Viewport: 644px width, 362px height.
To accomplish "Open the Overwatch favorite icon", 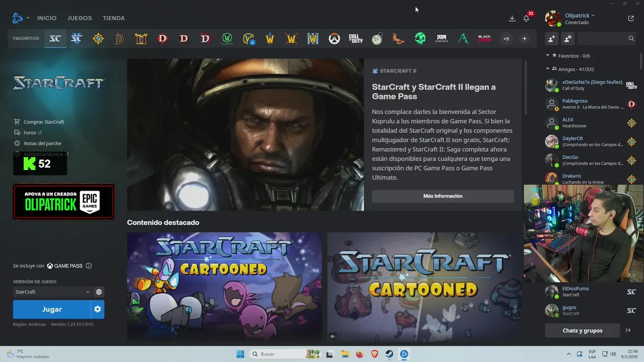I will pyautogui.click(x=334, y=39).
